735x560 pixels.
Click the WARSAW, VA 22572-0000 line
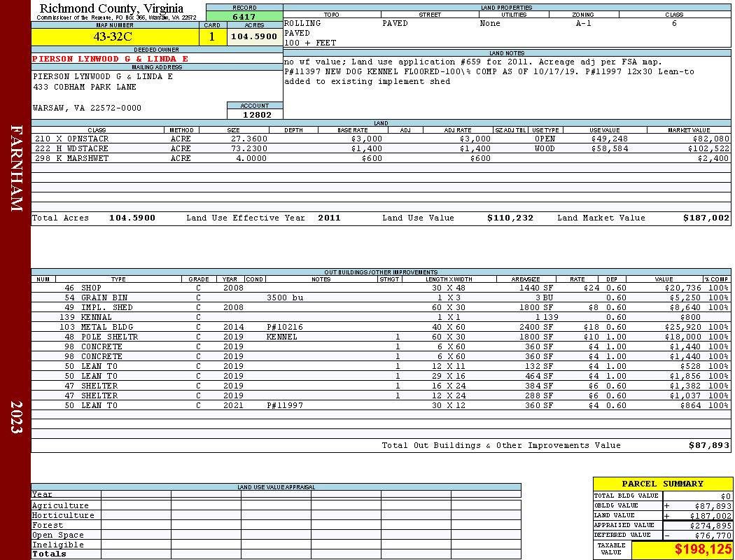click(87, 108)
